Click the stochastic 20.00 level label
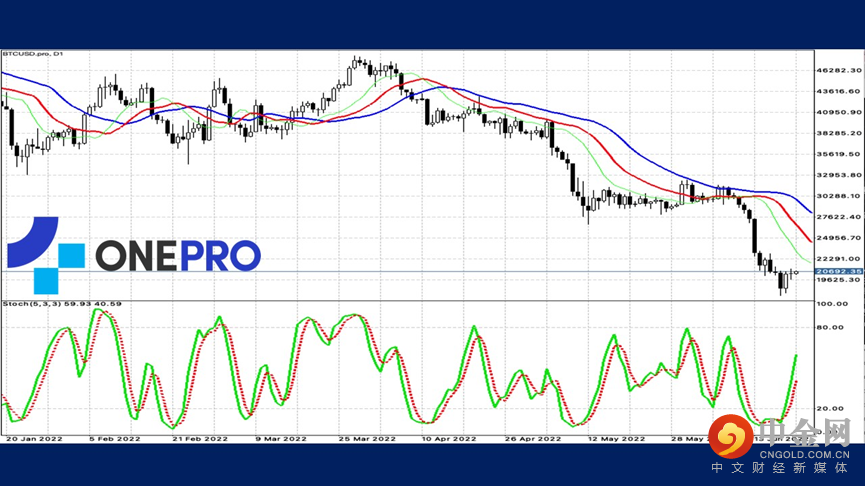Viewport: 865px width, 486px height. pos(830,408)
